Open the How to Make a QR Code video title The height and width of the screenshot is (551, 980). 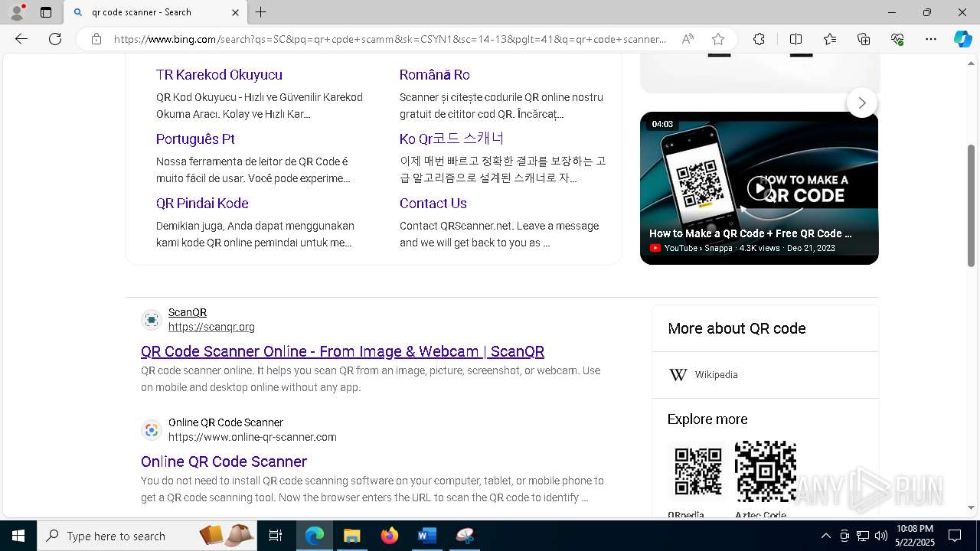(750, 233)
